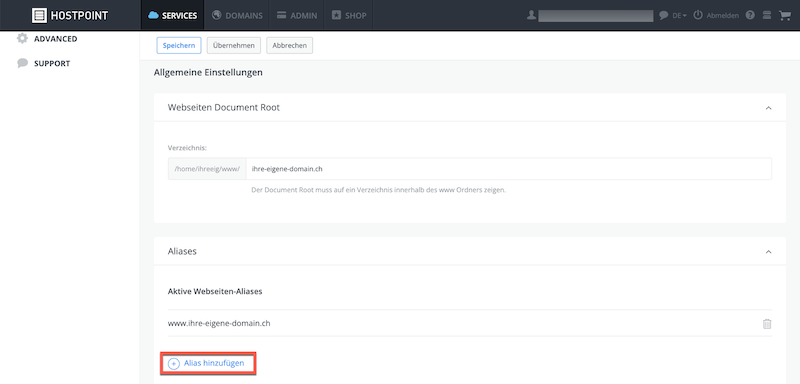Screen dimensions: 800x384
Task: Click the www.ihre-eigene-domain.ch alias text
Action: [219, 323]
